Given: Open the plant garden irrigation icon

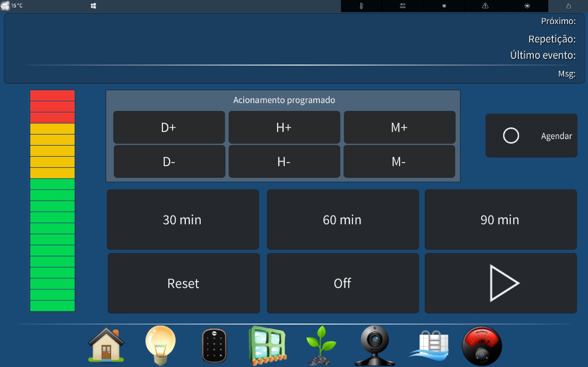Looking at the screenshot, I should click(x=321, y=345).
